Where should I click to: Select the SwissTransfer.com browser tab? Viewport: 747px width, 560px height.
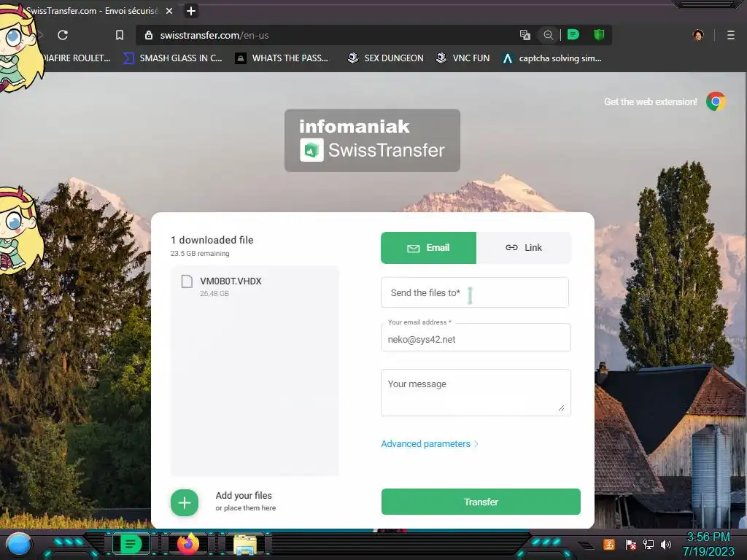(92, 10)
